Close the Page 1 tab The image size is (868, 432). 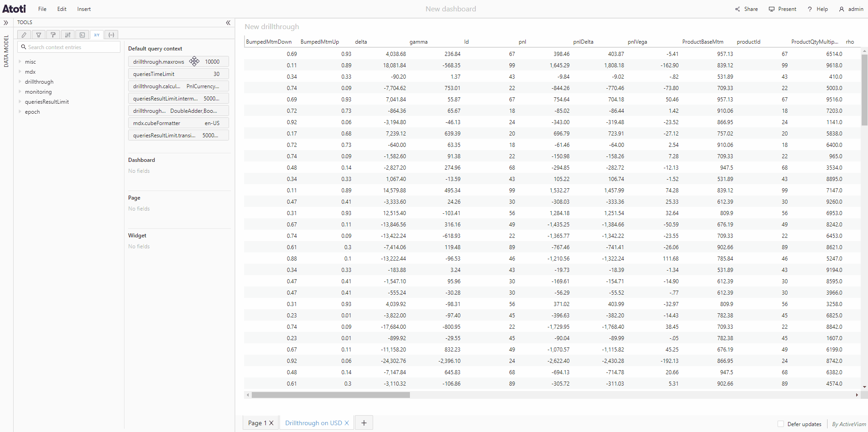click(271, 423)
